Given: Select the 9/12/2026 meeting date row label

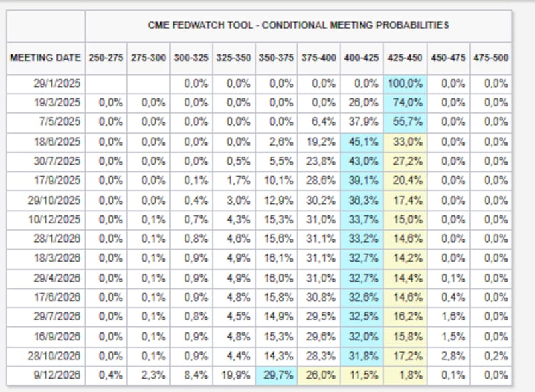Looking at the screenshot, I should pyautogui.click(x=59, y=375).
